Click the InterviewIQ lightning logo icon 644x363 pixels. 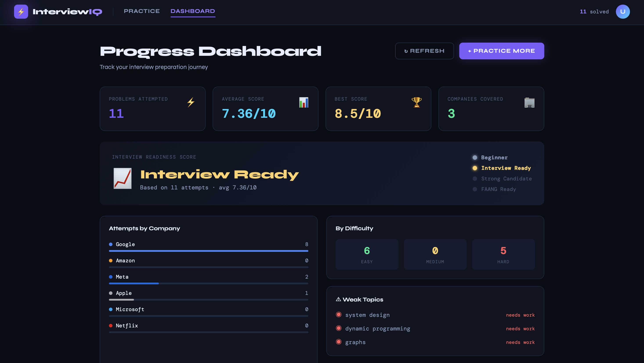click(x=21, y=11)
